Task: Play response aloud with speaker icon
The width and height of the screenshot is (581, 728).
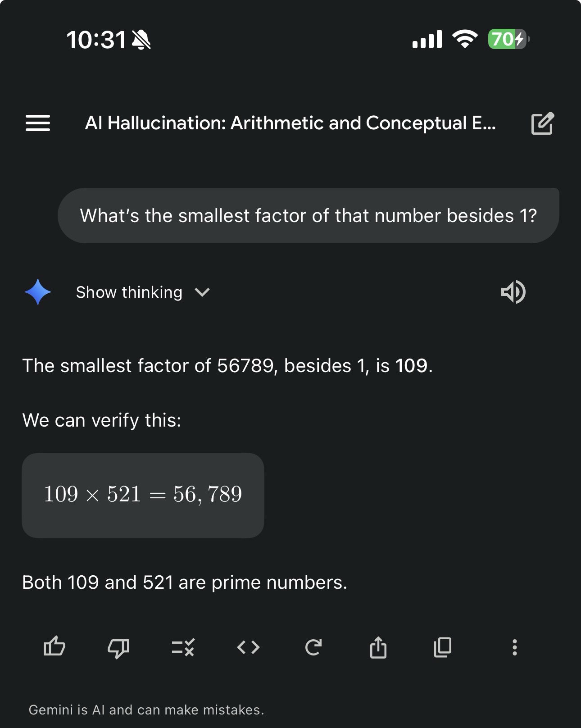Action: coord(513,292)
